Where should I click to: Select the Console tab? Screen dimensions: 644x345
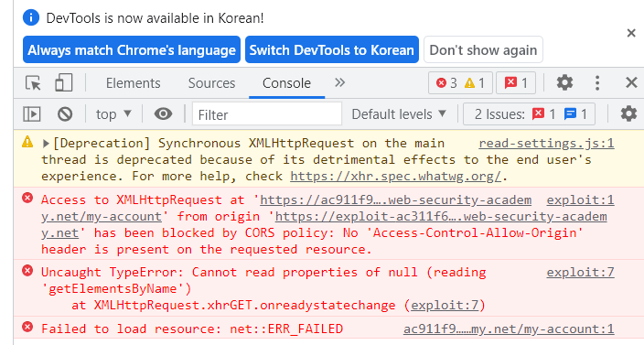click(x=286, y=83)
